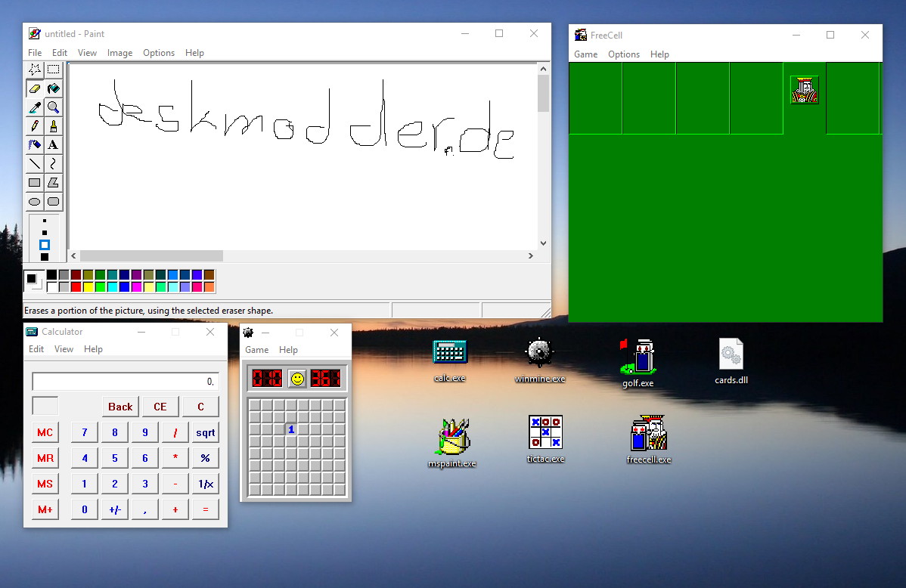
Task: Select the golf.exe desktop icon
Action: (x=638, y=363)
